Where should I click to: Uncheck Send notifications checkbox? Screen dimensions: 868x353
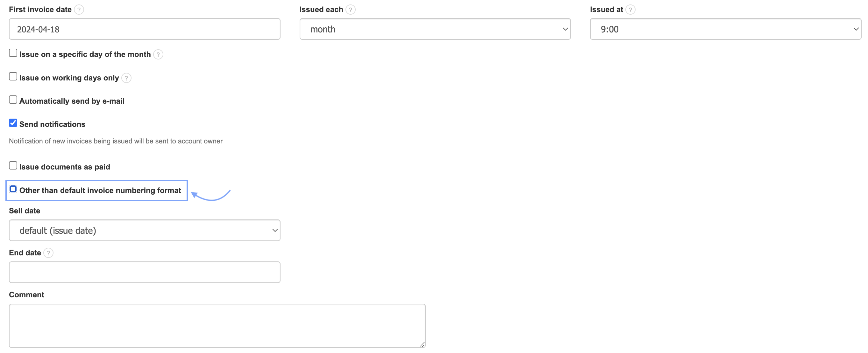(x=13, y=123)
